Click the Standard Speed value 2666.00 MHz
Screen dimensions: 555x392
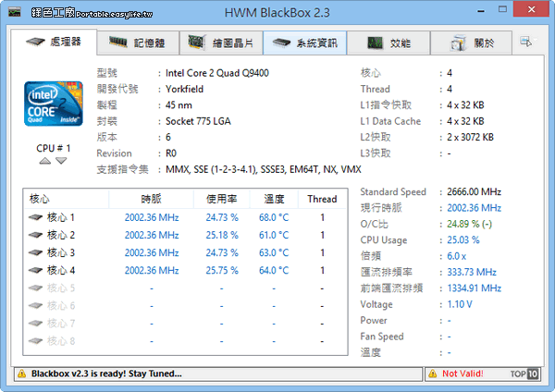[x=474, y=191]
